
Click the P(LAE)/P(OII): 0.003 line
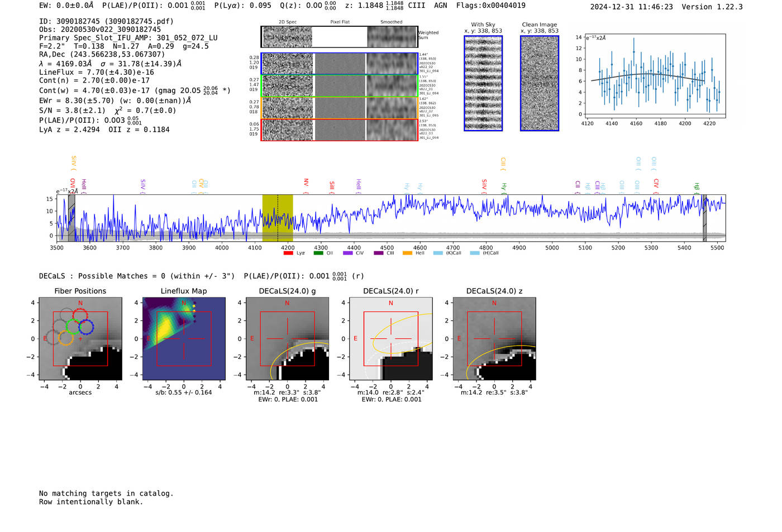pyautogui.click(x=90, y=120)
